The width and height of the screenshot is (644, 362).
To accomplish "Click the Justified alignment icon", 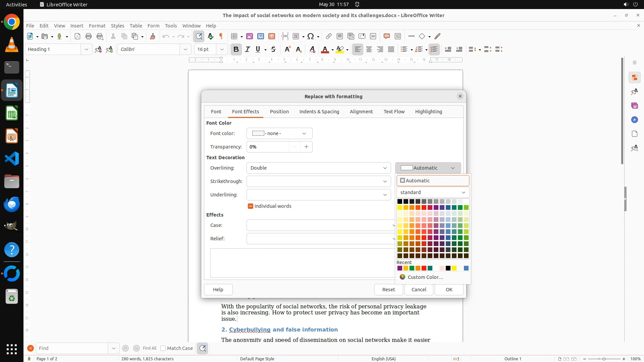I will (x=391, y=49).
